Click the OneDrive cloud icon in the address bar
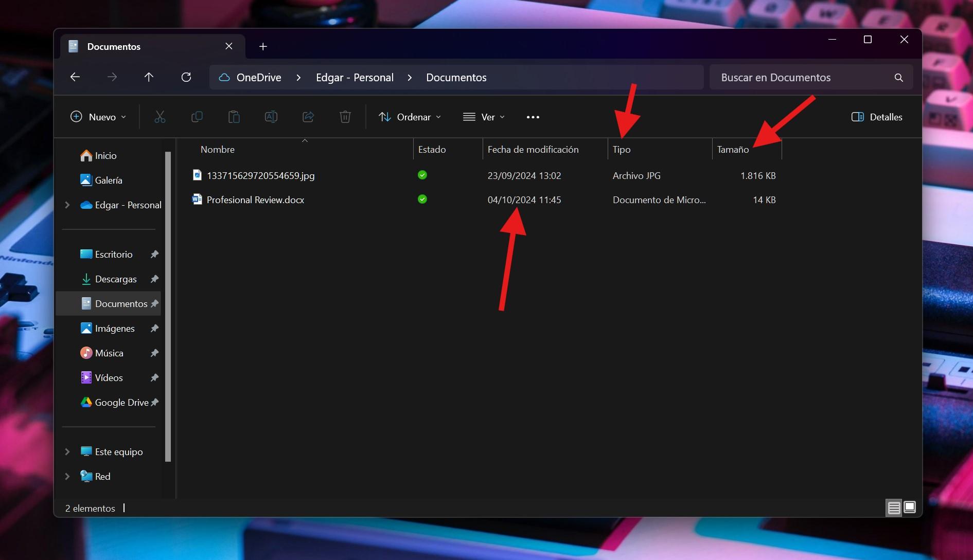 click(x=224, y=77)
